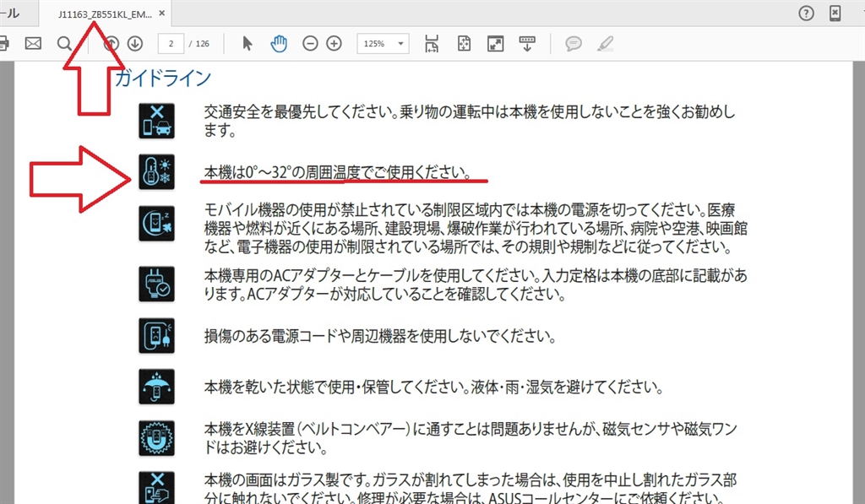Click the print icon in toolbar
Image resolution: width=865 pixels, height=504 pixels.
tap(3, 43)
